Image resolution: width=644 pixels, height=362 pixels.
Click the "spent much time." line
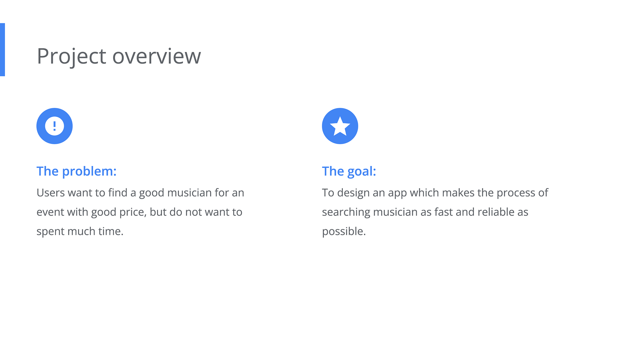80,231
